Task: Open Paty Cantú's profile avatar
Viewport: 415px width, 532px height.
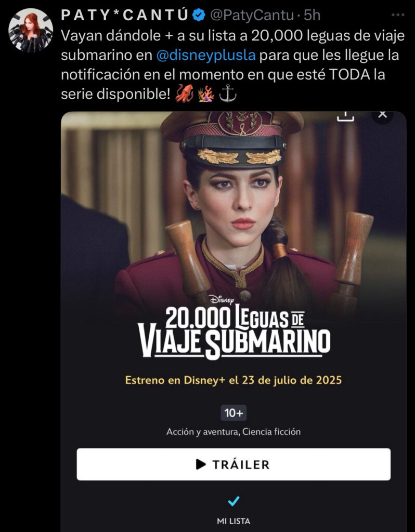Action: click(31, 30)
